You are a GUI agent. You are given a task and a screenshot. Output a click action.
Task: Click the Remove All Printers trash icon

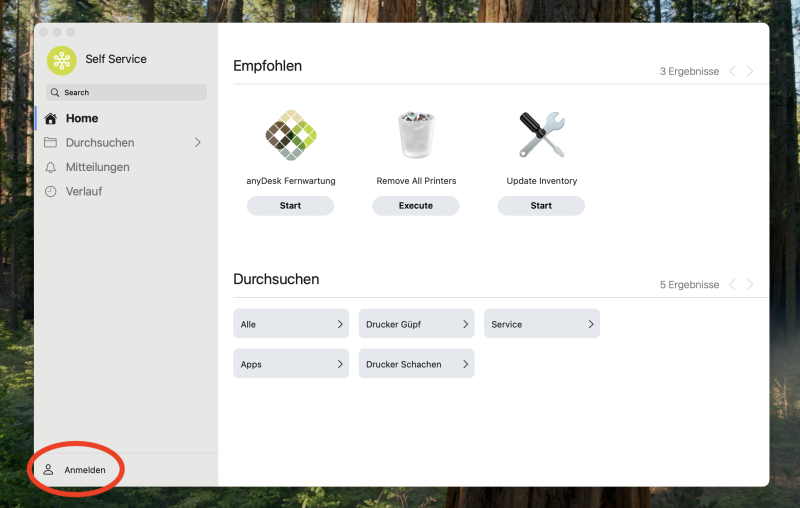pyautogui.click(x=416, y=135)
